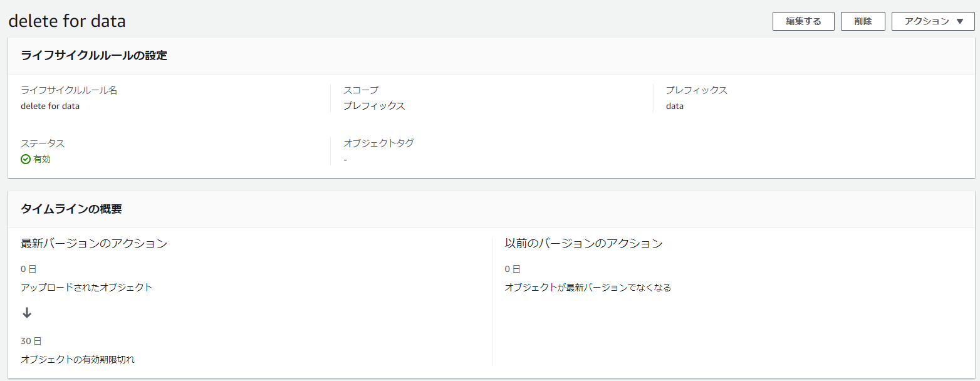Select the 30 日 timeline marker
980x381 pixels.
(31, 341)
